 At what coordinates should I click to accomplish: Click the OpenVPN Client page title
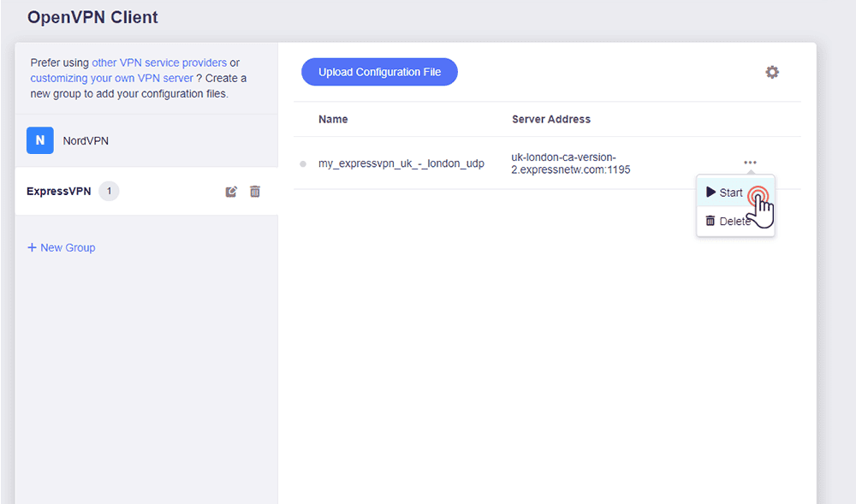(x=92, y=17)
